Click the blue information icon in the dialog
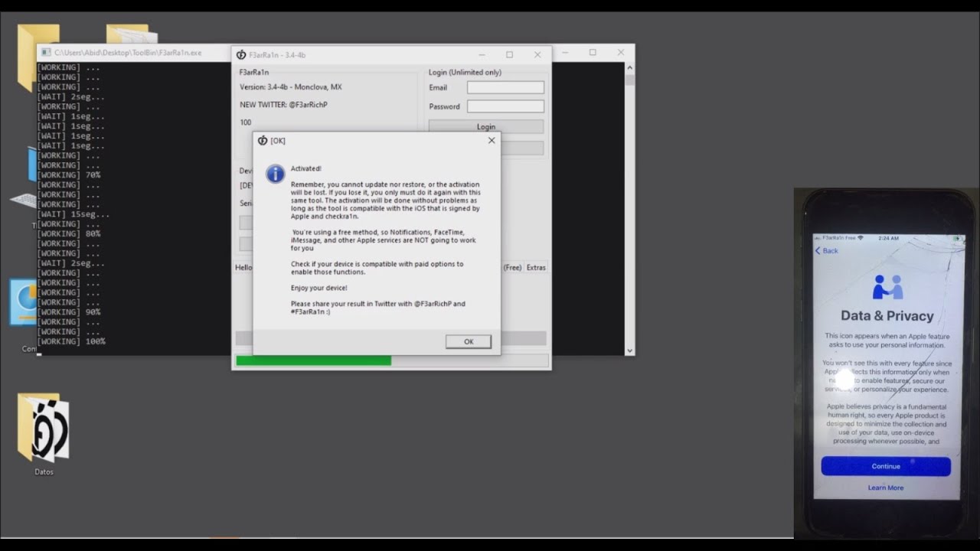Screen dimensions: 980x551 click(x=276, y=174)
